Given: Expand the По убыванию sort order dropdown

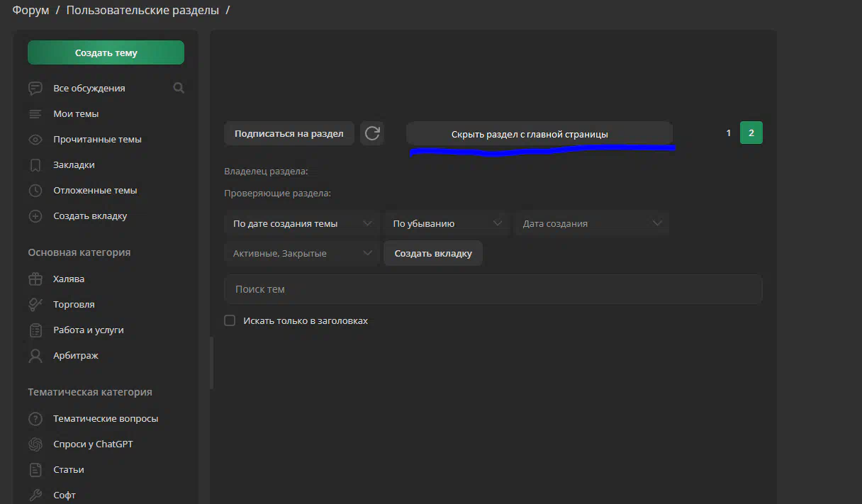Looking at the screenshot, I should pyautogui.click(x=447, y=223).
